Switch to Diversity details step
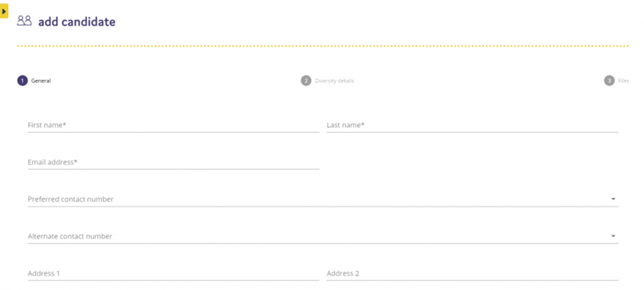This screenshot has width=644, height=290. click(x=334, y=81)
